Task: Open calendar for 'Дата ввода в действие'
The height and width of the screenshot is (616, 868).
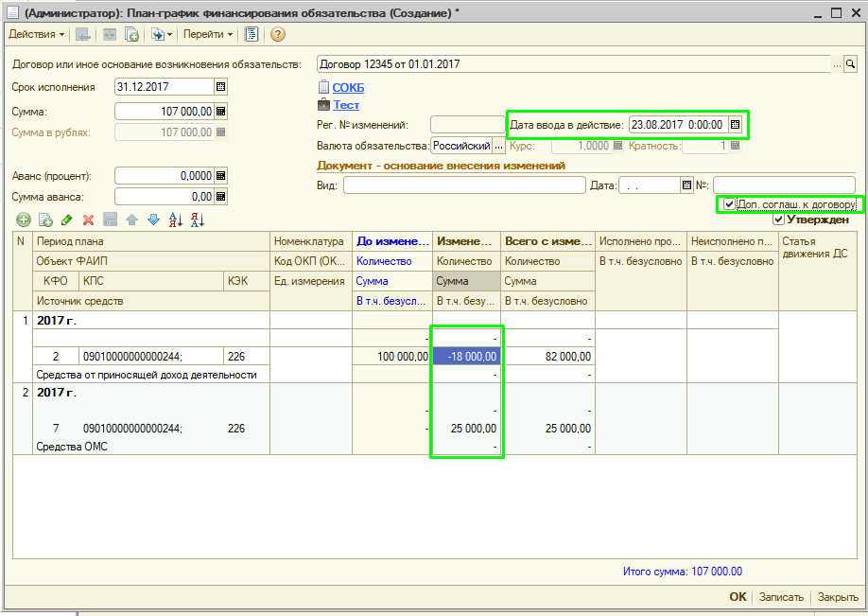Action: (735, 124)
